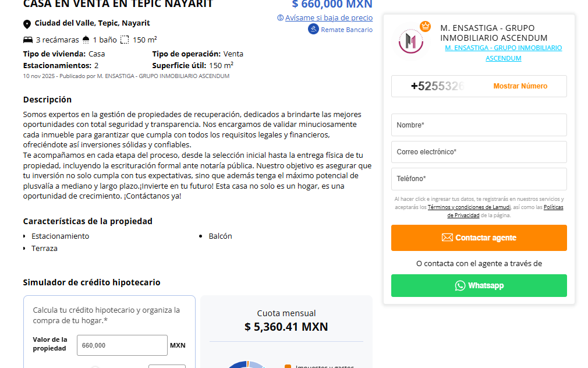Open Términos y condiciones de Lamudi link
The width and height of the screenshot is (588, 368).
tap(469, 207)
